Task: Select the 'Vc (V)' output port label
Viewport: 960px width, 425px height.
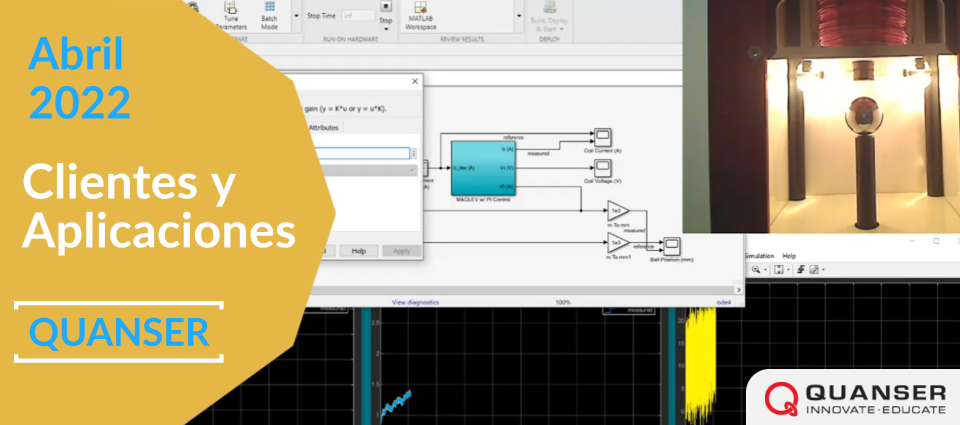Action: tap(506, 167)
